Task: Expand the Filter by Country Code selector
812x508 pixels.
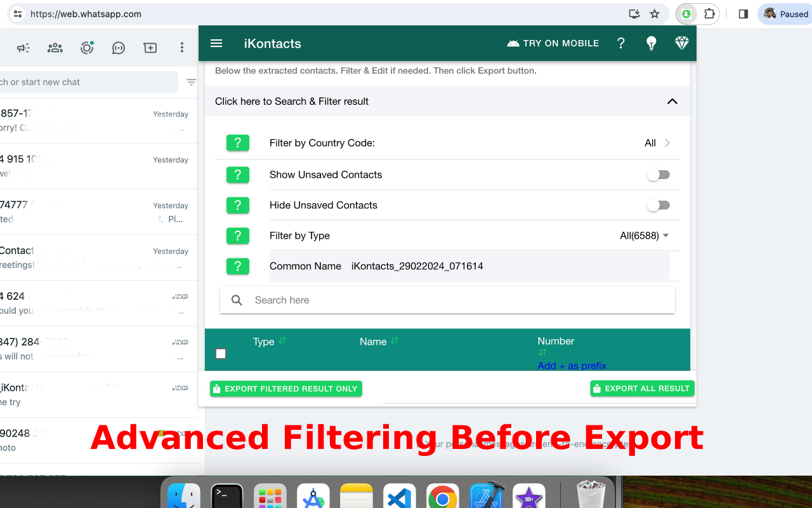Action: [x=657, y=143]
